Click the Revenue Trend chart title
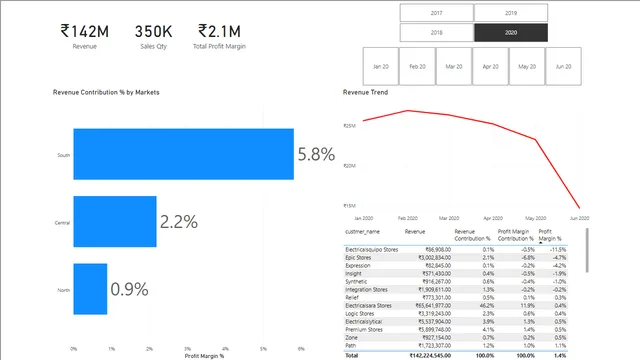 (365, 92)
